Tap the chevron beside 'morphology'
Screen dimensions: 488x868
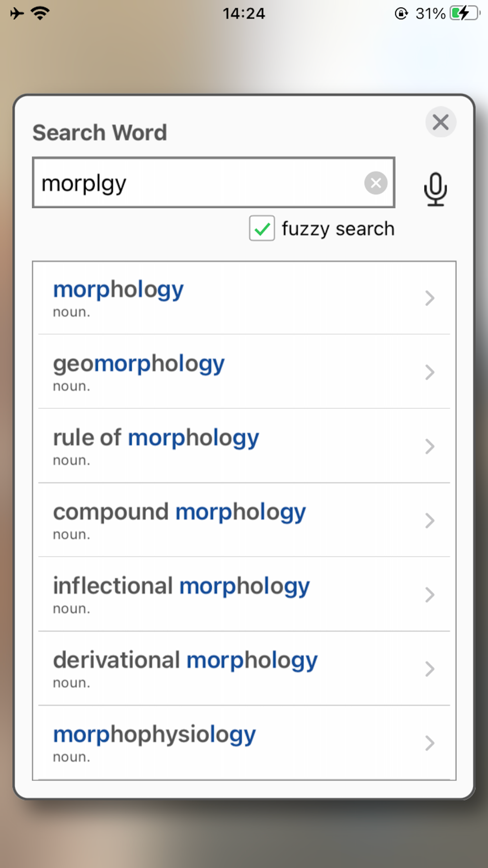[429, 298]
